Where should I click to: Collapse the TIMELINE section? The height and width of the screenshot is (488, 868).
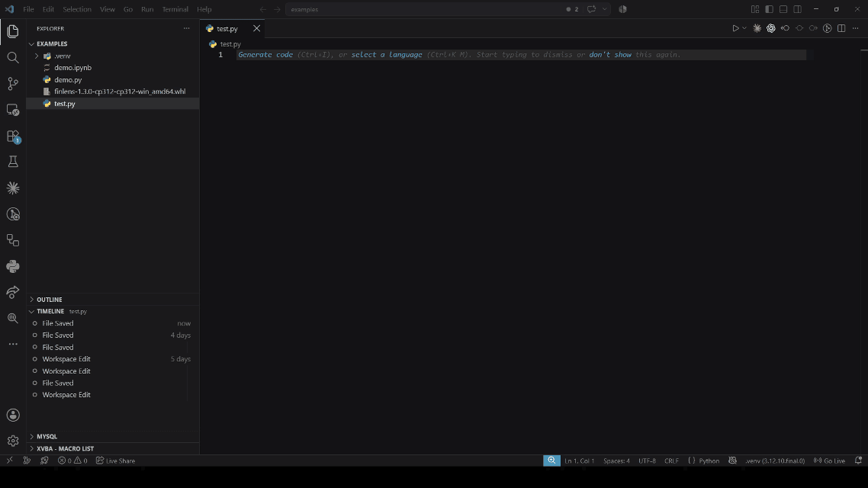coord(112,312)
